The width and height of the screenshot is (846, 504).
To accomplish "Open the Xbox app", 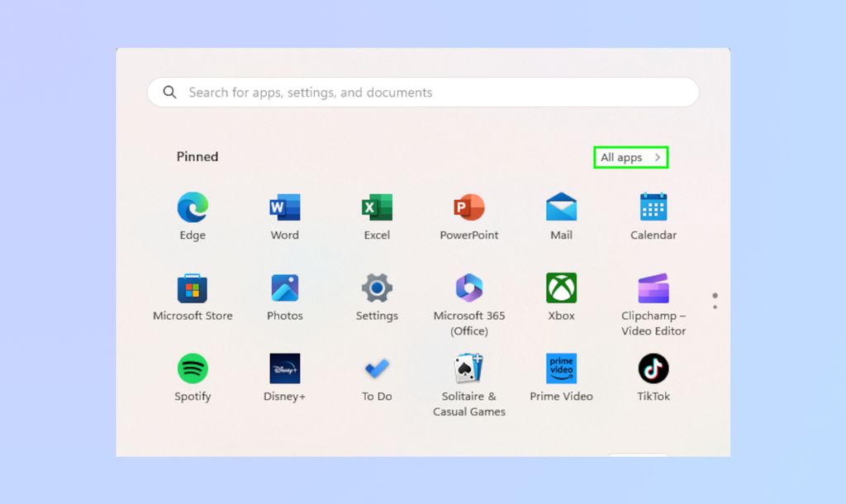I will 561,289.
